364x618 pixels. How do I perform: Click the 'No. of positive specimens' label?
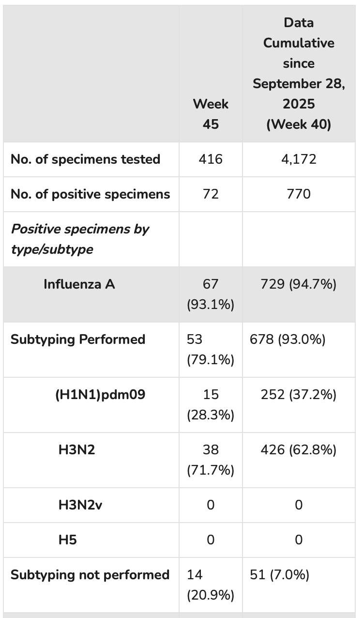(90, 194)
